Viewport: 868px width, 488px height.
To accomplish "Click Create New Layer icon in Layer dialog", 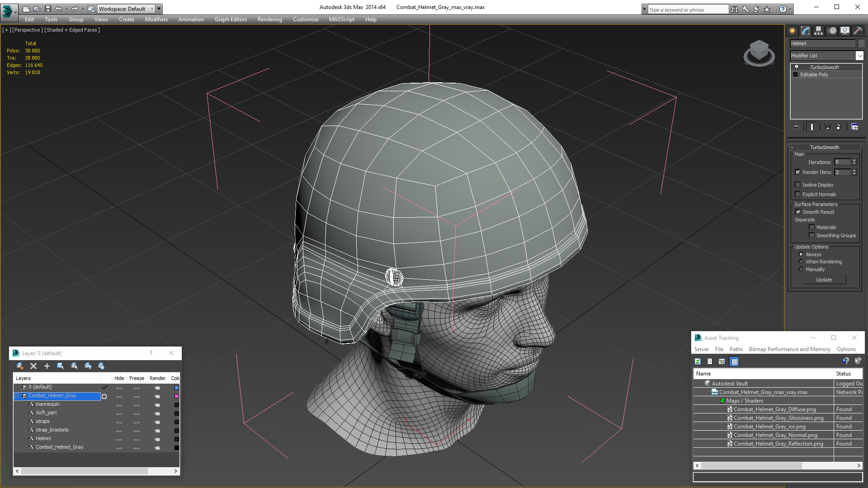I will click(x=20, y=366).
